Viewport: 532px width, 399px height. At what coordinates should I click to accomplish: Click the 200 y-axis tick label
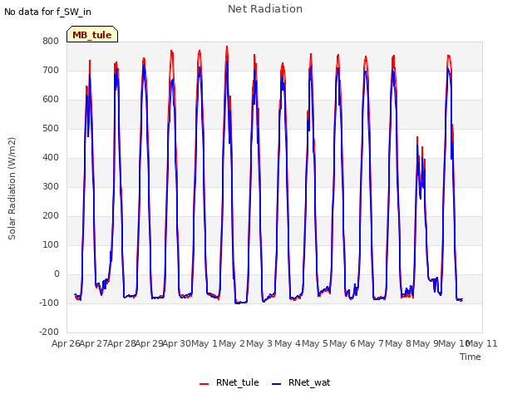click(x=51, y=216)
